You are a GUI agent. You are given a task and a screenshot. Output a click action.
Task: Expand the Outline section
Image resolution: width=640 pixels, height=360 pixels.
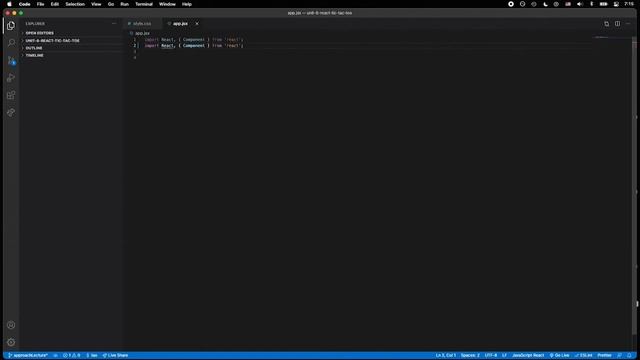pos(34,48)
